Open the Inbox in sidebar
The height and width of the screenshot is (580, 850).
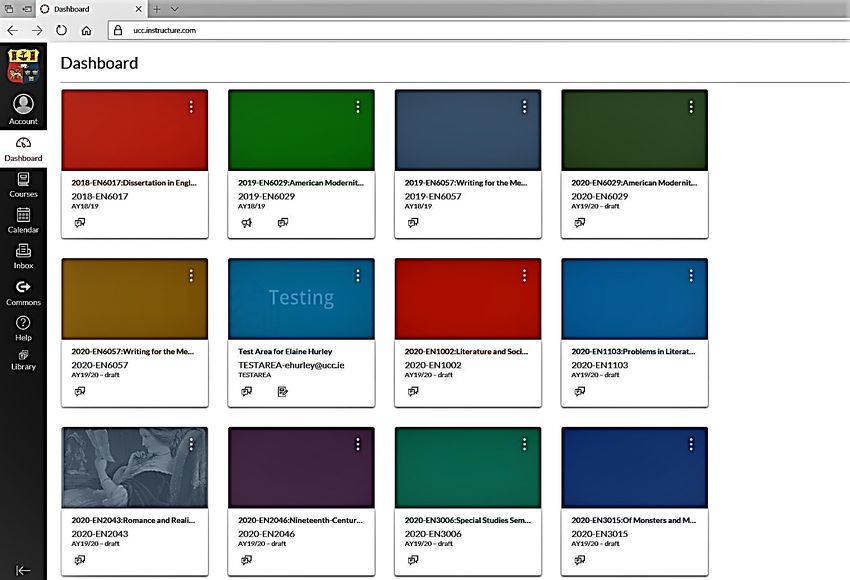pyautogui.click(x=23, y=255)
